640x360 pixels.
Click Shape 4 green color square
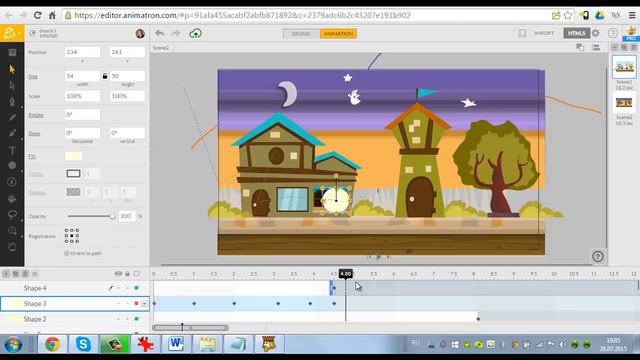pyautogui.click(x=137, y=288)
